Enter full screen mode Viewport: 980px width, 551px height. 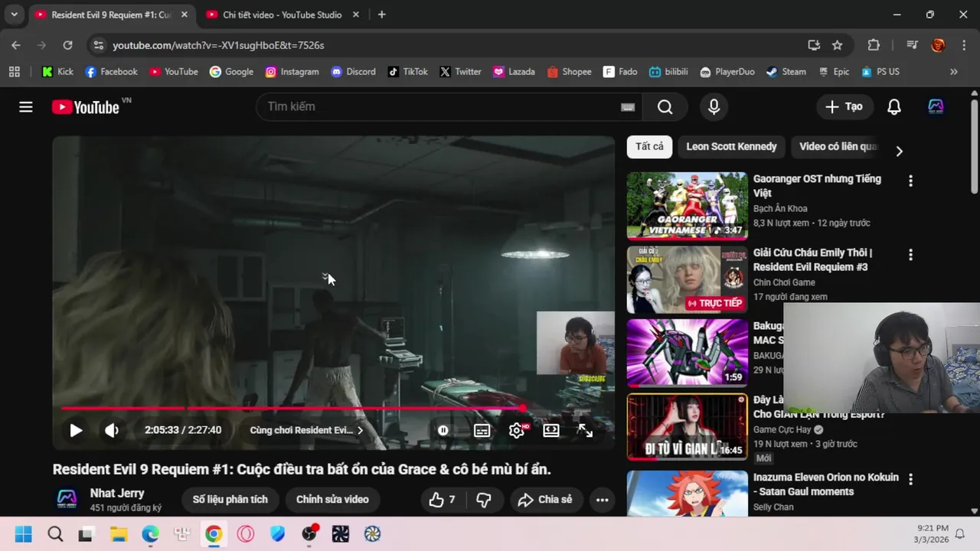click(x=585, y=430)
